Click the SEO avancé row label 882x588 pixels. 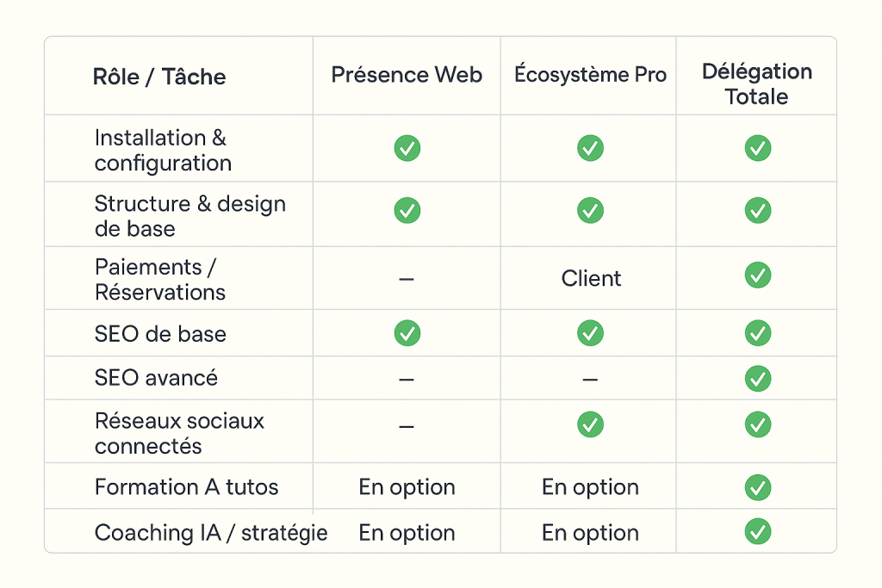tap(156, 378)
